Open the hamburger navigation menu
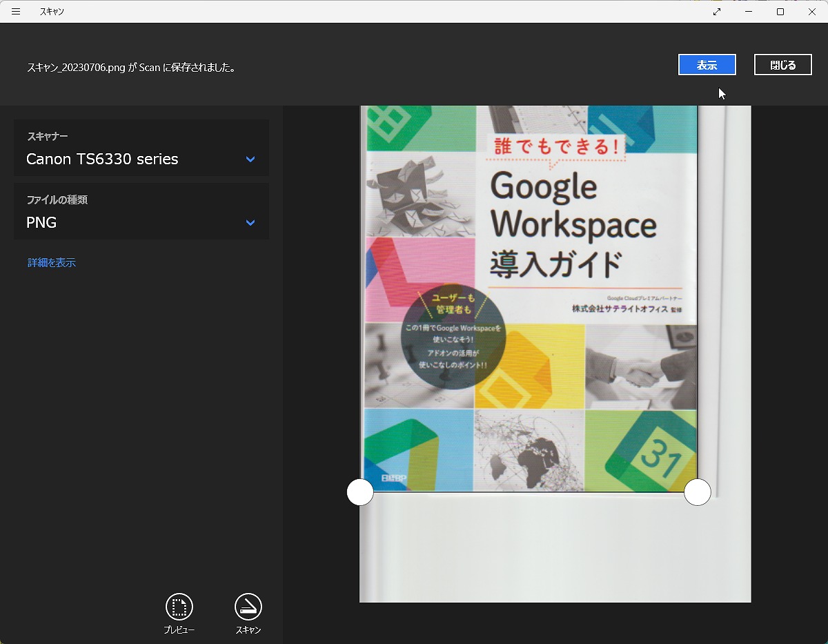Screen dimensions: 828x644 (16, 12)
